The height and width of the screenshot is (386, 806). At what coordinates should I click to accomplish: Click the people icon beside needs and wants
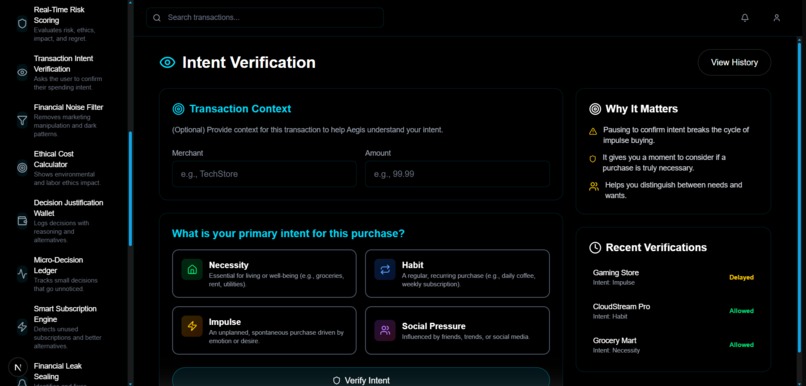(594, 187)
